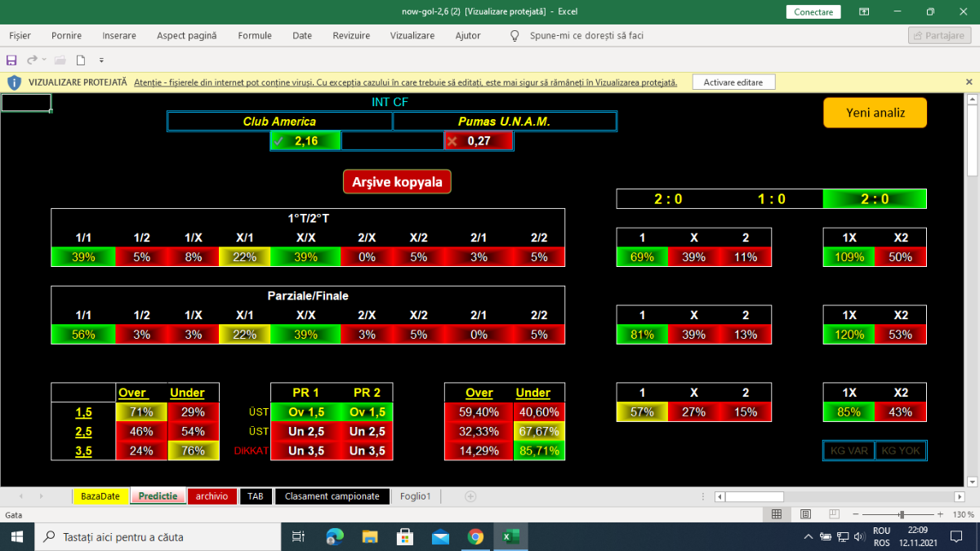Click the Save icon in quick access toolbar
The height and width of the screenshot is (551, 980).
pyautogui.click(x=11, y=60)
